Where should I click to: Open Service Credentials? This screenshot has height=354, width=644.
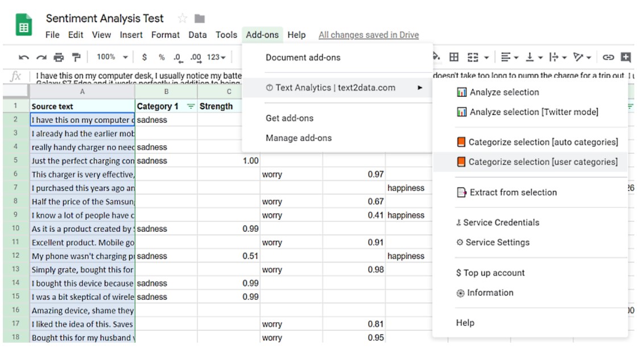coord(497,223)
